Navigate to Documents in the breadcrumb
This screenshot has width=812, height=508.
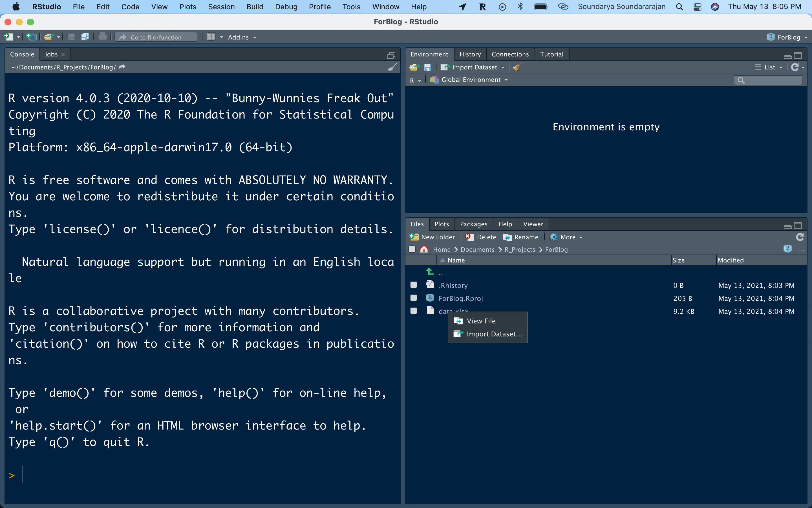[x=477, y=250]
